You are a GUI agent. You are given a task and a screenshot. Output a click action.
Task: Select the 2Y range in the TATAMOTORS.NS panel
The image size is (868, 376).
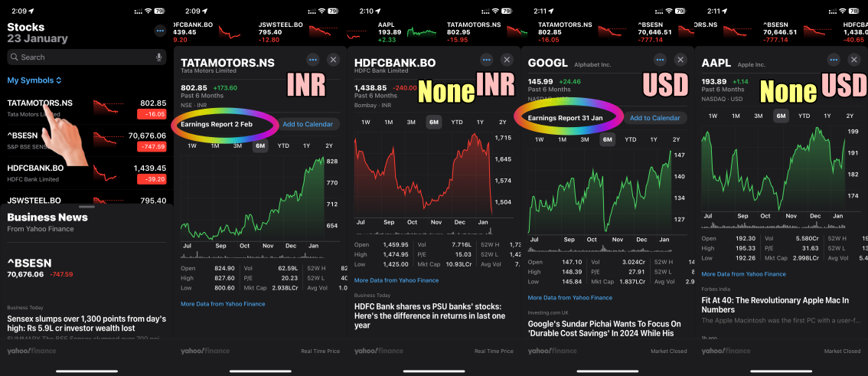[329, 145]
